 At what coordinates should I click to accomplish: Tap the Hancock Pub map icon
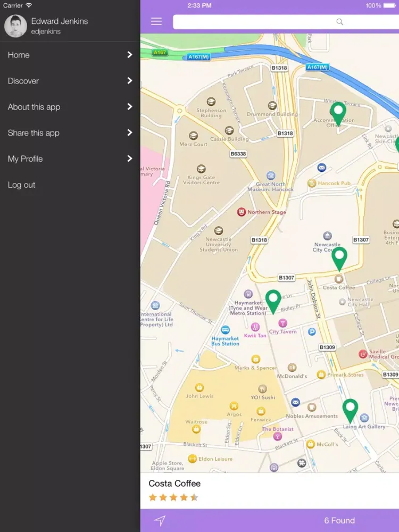(x=311, y=183)
